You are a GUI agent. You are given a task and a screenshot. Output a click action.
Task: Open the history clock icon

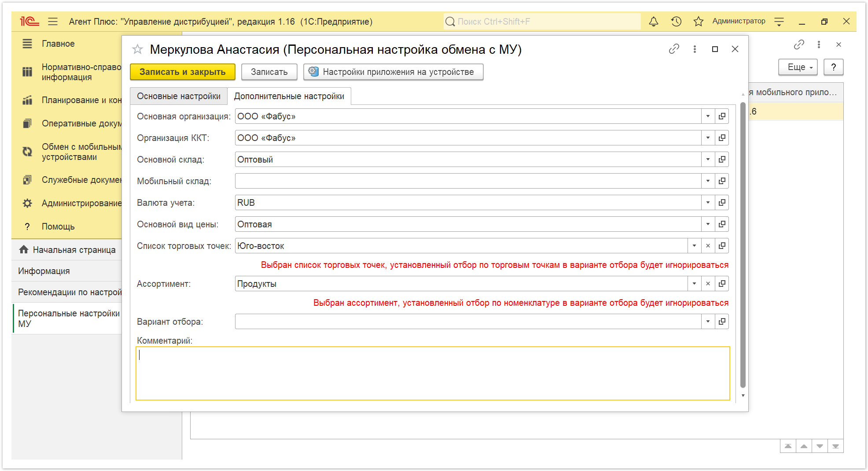click(676, 22)
